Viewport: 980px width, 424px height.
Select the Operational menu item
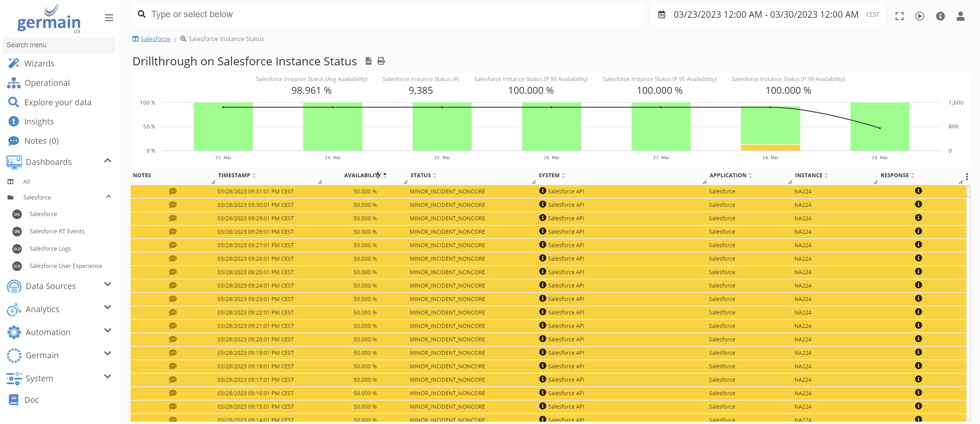(x=47, y=83)
